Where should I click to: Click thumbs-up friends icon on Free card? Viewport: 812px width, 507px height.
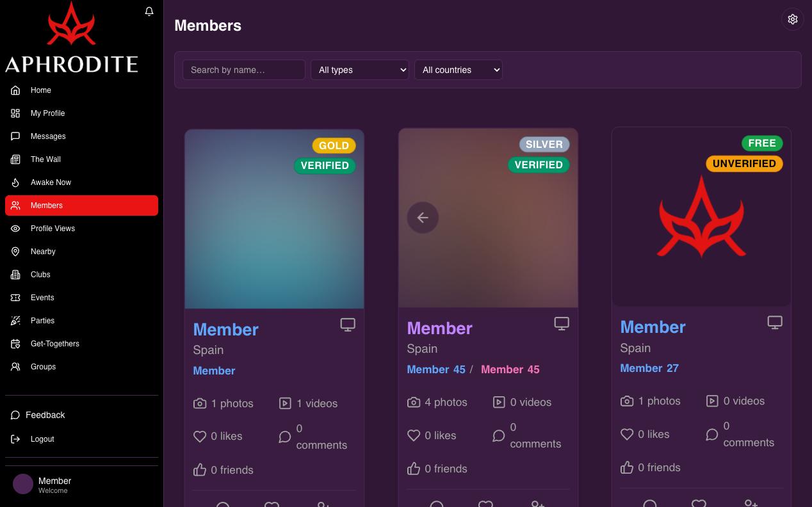(x=627, y=467)
